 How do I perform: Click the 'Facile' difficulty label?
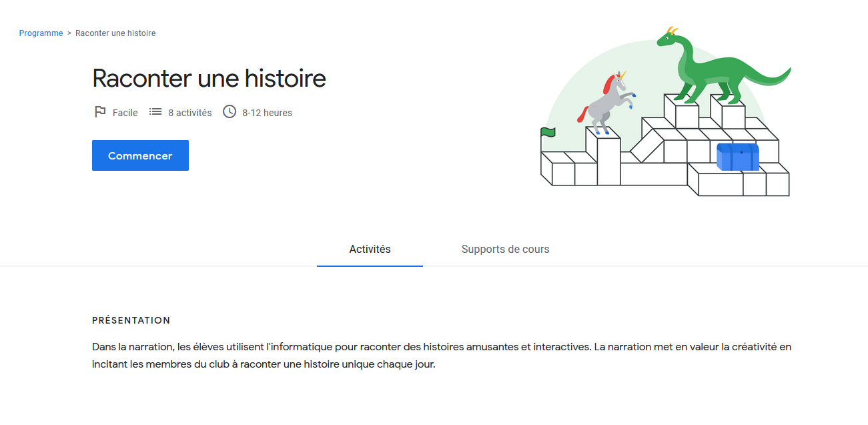point(125,113)
